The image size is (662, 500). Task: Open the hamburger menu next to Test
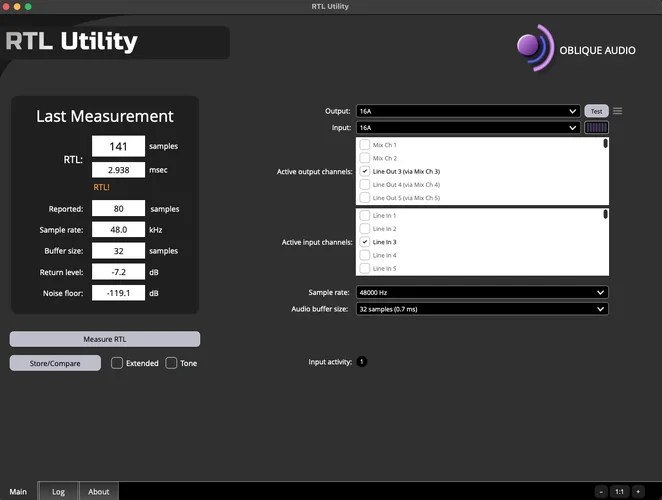(618, 111)
